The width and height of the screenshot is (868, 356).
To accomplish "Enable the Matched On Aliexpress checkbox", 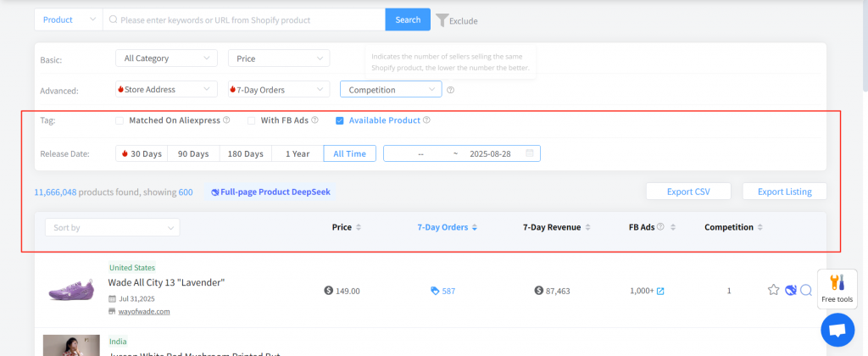I will pos(120,120).
